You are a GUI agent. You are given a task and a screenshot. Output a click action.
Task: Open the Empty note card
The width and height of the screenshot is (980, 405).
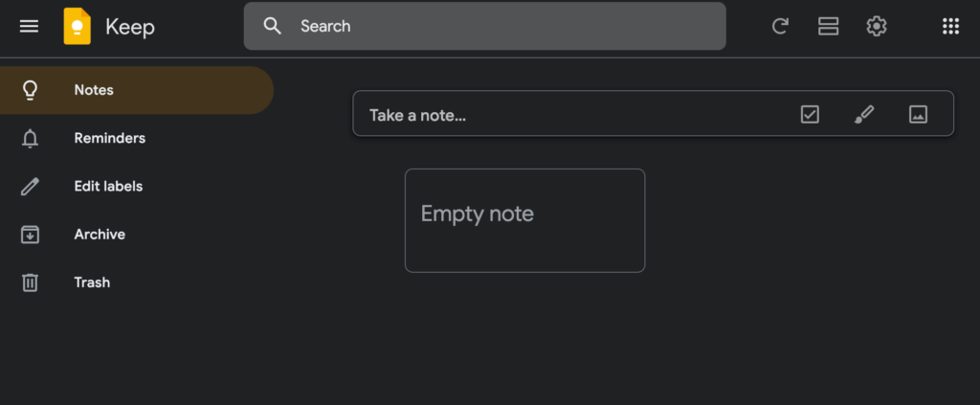[524, 220]
